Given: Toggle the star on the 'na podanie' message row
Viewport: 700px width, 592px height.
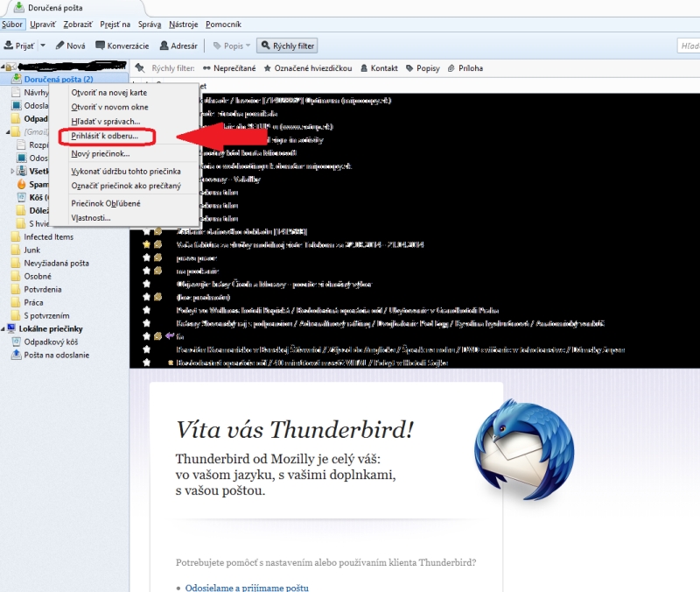Looking at the screenshot, I should coord(146,271).
